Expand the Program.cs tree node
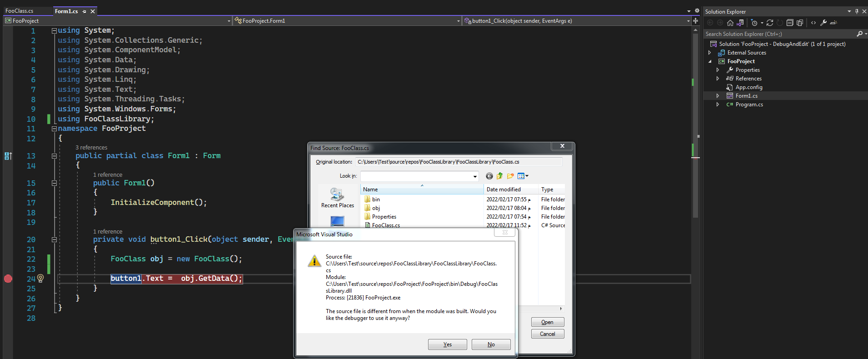This screenshot has height=359, width=868. tap(718, 105)
